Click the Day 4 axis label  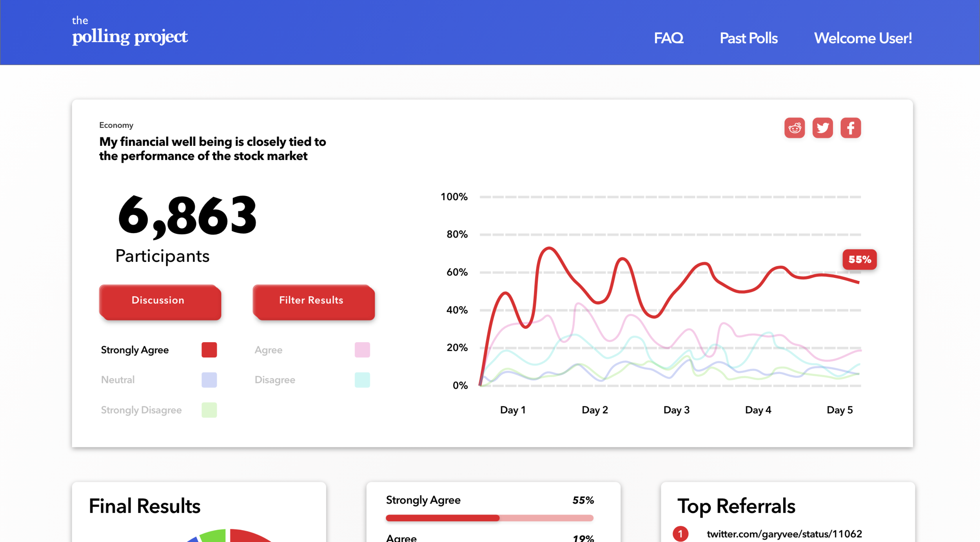pos(758,410)
